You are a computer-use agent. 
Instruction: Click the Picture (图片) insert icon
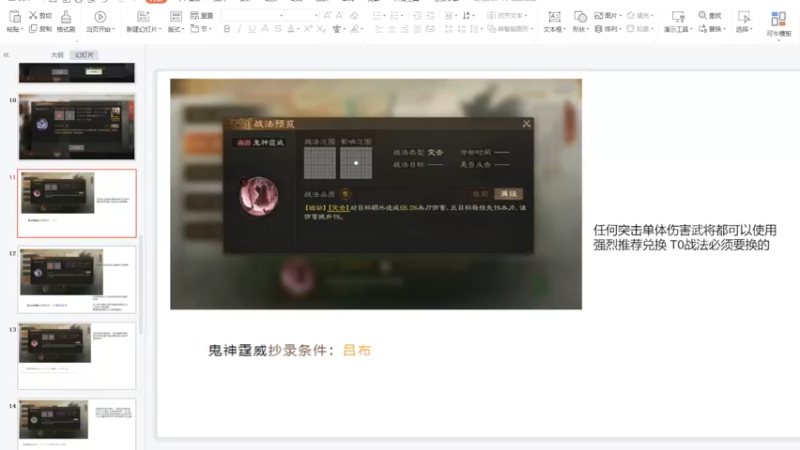599,15
